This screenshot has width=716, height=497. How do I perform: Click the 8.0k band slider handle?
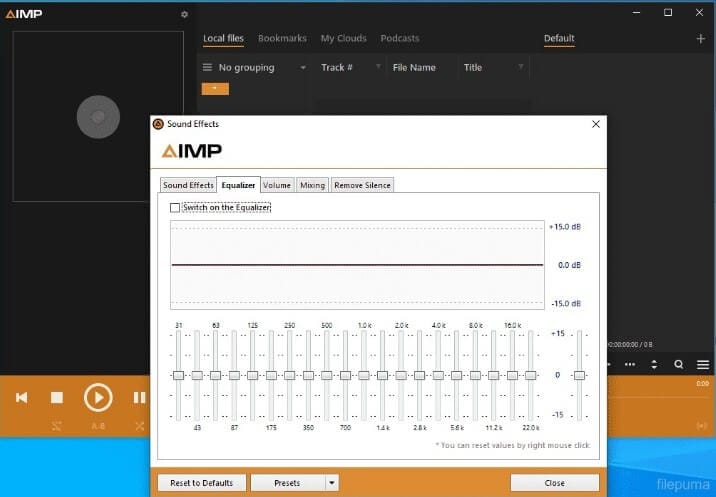click(x=475, y=375)
